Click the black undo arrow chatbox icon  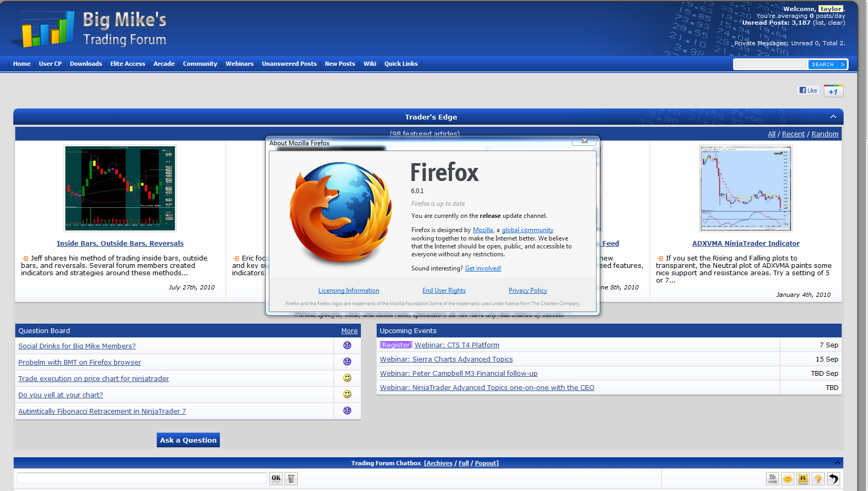point(833,478)
